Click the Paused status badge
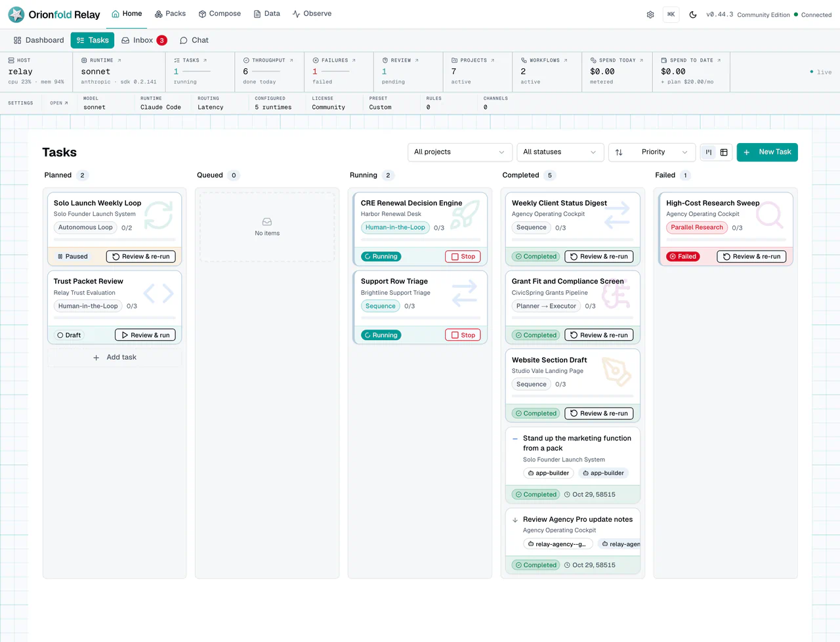The height and width of the screenshot is (642, 840). [x=73, y=257]
